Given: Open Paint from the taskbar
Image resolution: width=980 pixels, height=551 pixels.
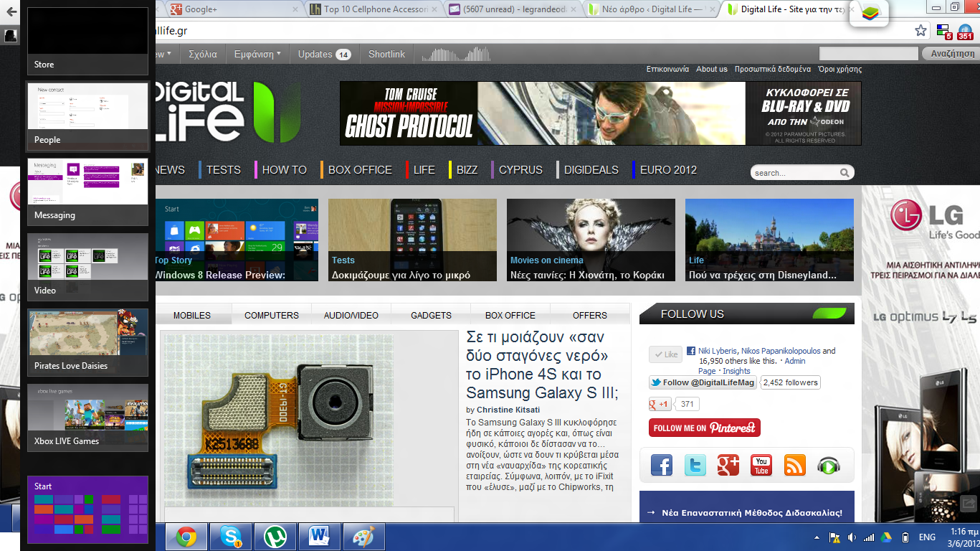Looking at the screenshot, I should [x=364, y=537].
